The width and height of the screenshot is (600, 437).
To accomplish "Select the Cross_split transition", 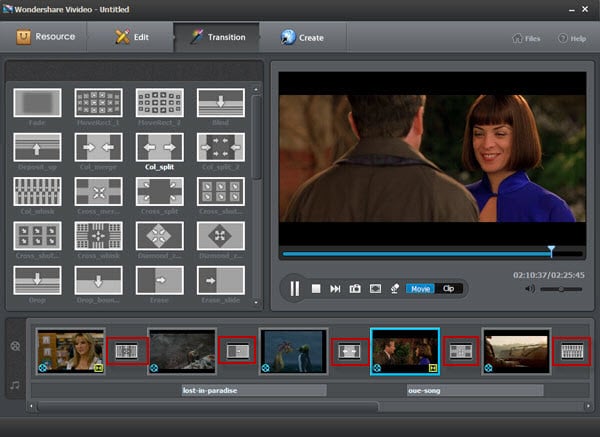I will tap(160, 191).
